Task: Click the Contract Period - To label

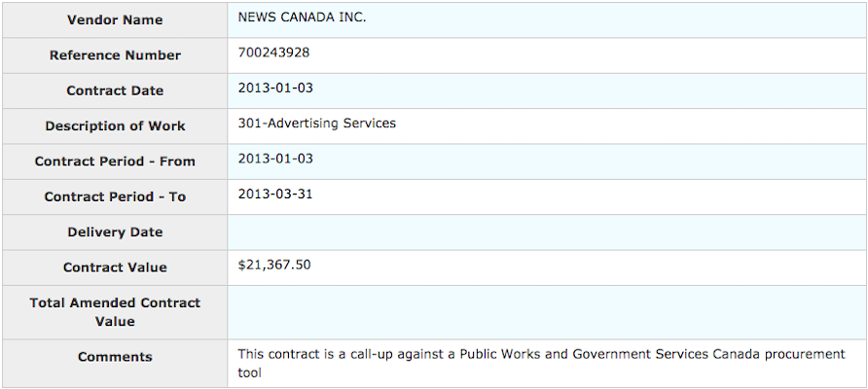Action: (115, 196)
